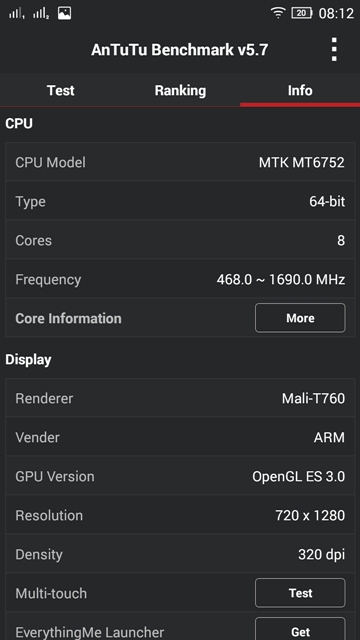
Task: Tap the Wi-Fi status icon
Action: tap(278, 13)
